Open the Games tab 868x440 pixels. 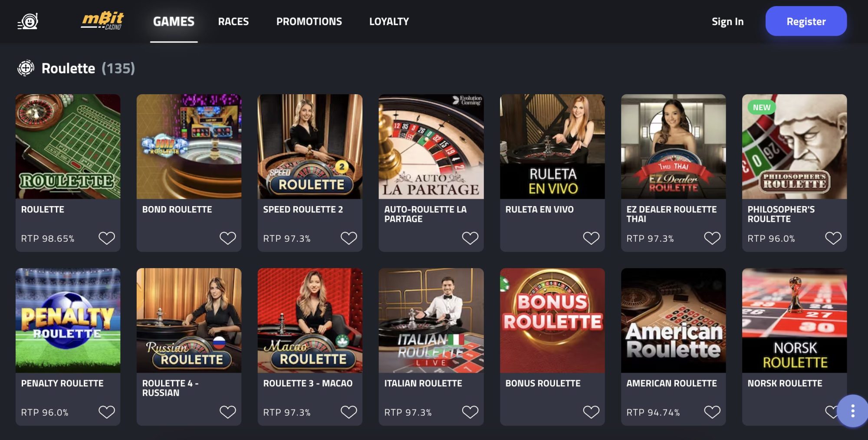174,21
